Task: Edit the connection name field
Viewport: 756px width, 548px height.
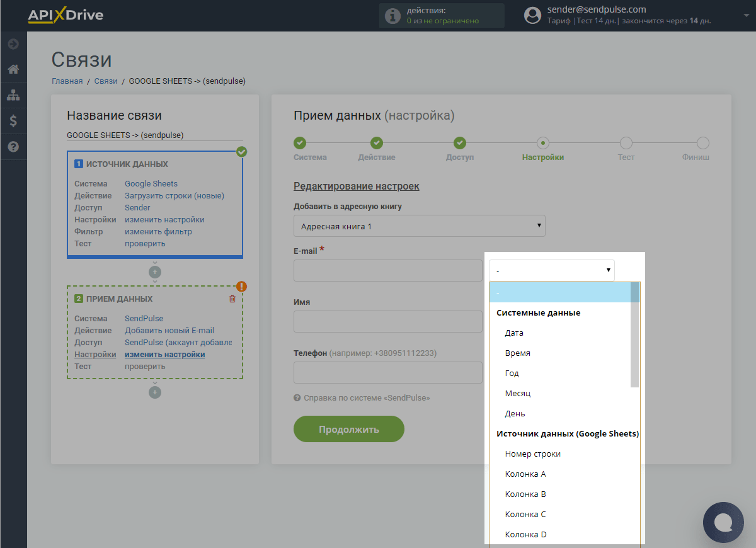Action: [155, 135]
